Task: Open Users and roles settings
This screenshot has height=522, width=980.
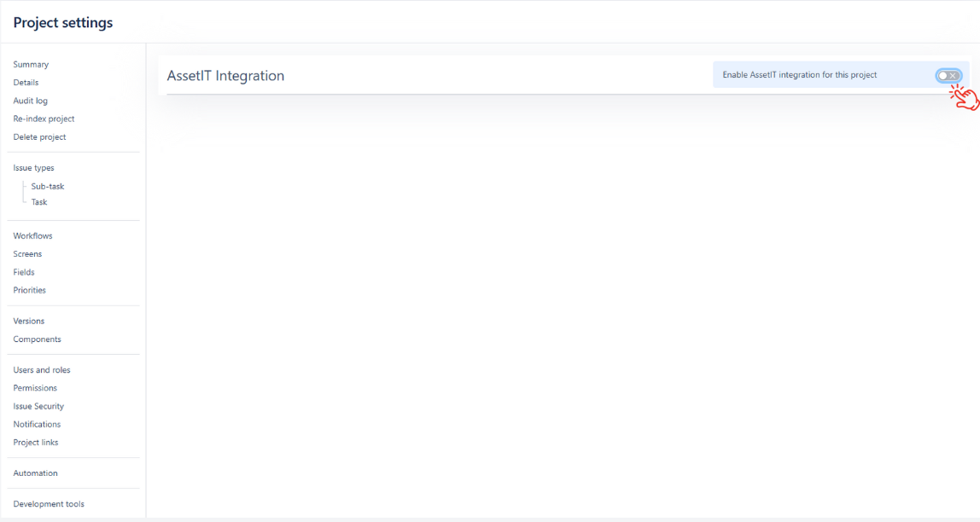Action: pyautogui.click(x=42, y=370)
